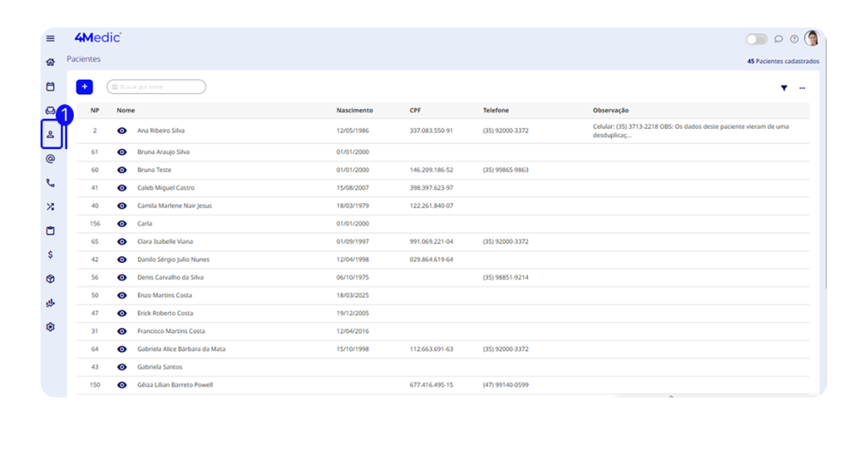
Task: Click the blue add patient plus button
Action: (84, 86)
